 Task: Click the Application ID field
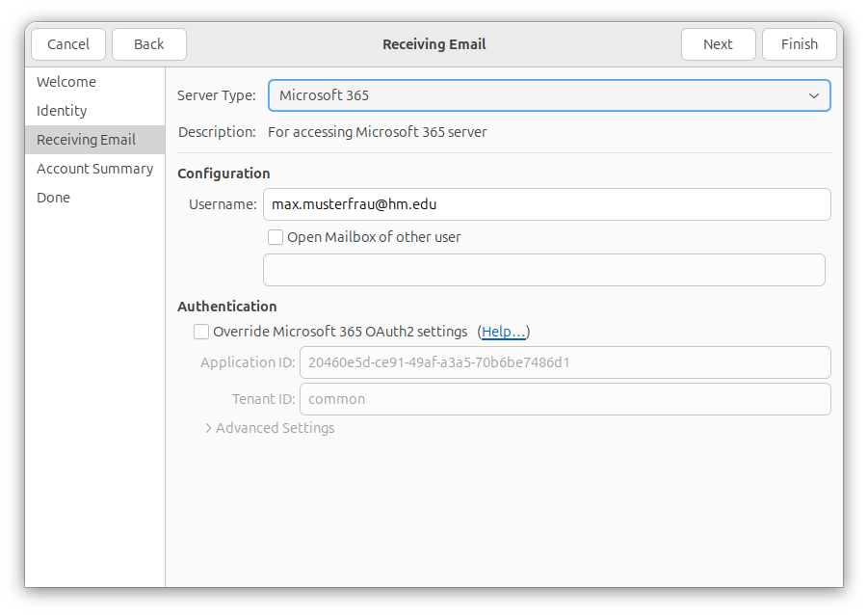[566, 362]
